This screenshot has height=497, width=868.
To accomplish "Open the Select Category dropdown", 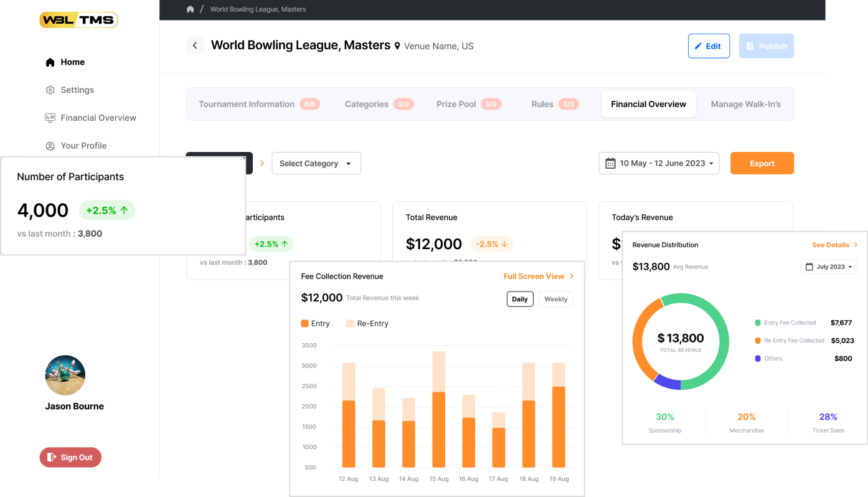I will coord(316,163).
